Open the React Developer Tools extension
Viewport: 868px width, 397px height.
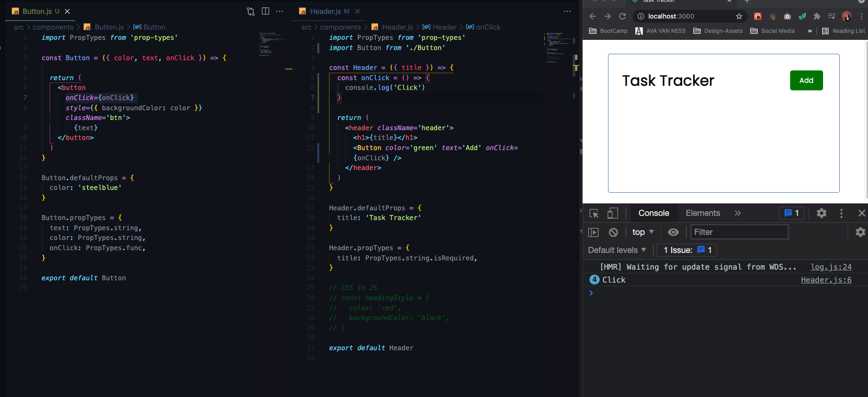click(758, 16)
